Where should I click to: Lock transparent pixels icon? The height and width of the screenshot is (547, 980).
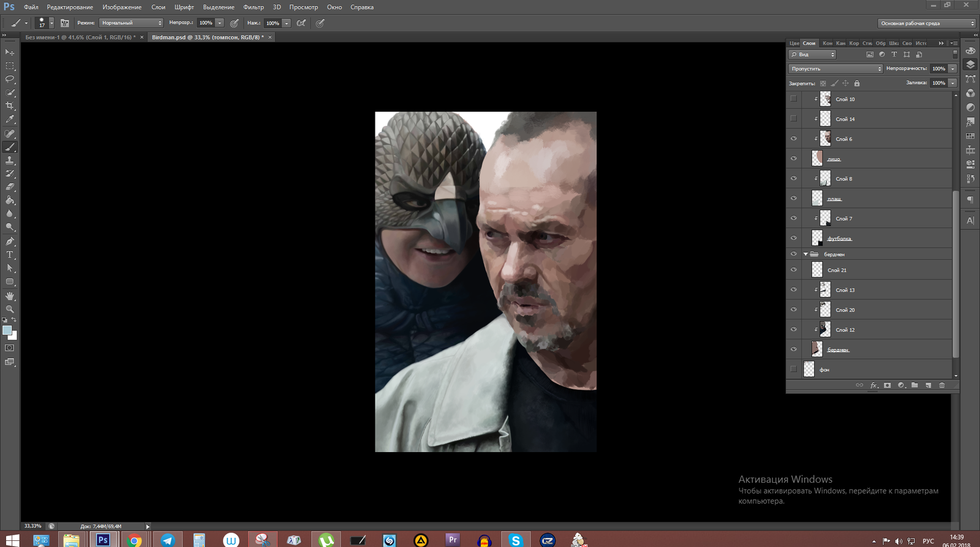point(823,83)
